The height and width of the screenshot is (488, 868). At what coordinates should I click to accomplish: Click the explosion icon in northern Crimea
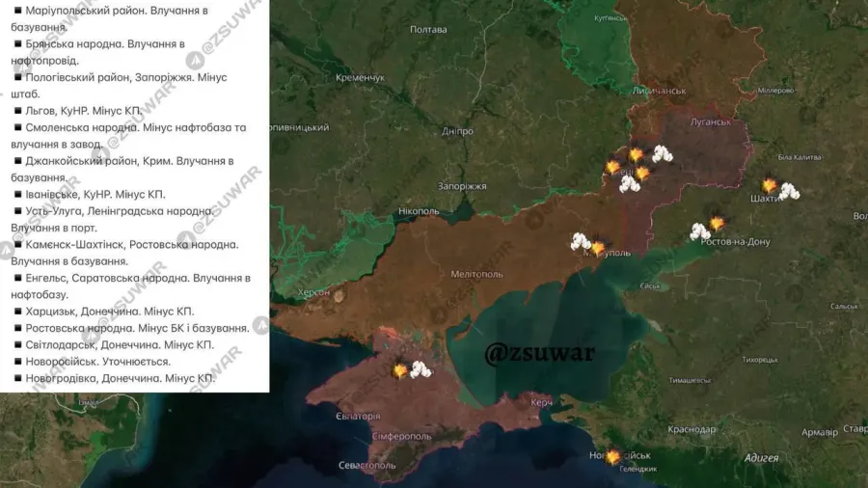click(399, 370)
